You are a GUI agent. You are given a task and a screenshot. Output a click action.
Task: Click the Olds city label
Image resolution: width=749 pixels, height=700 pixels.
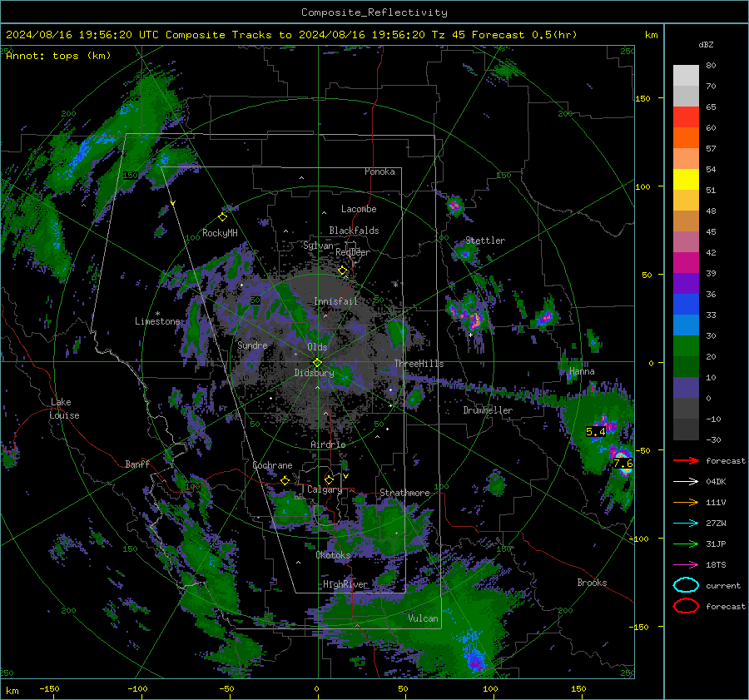click(x=317, y=347)
